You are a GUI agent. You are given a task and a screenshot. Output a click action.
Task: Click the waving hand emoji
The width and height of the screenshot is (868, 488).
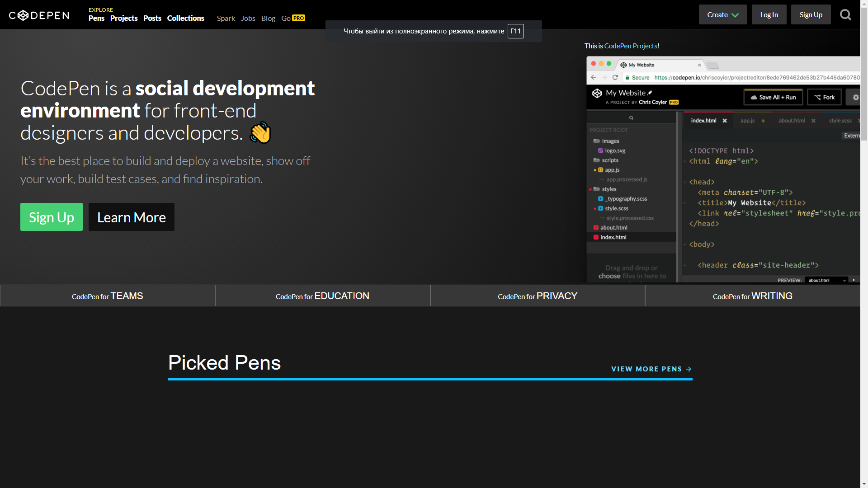click(x=260, y=133)
